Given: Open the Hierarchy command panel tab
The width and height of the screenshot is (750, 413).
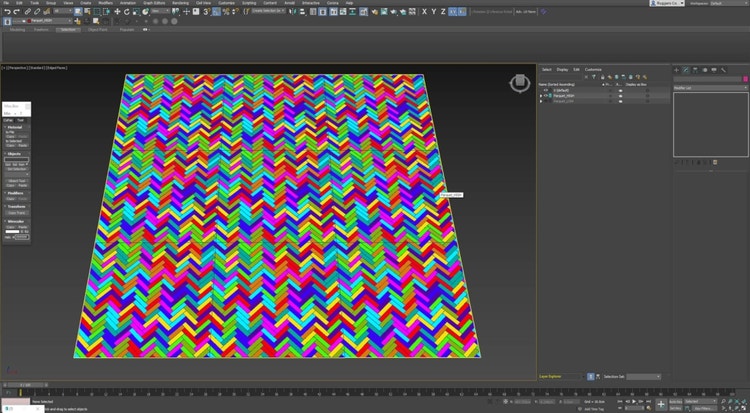Looking at the screenshot, I should [x=697, y=70].
